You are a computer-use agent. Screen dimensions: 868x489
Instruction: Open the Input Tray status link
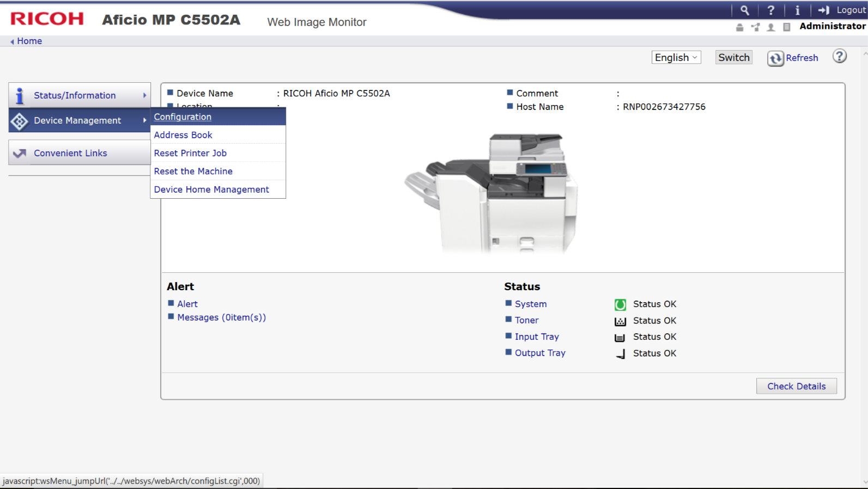click(537, 337)
